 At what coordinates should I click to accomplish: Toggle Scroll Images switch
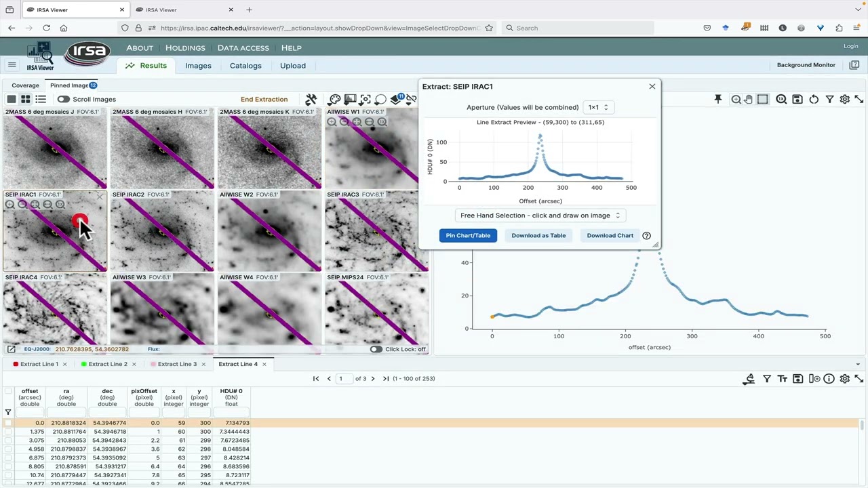[63, 99]
